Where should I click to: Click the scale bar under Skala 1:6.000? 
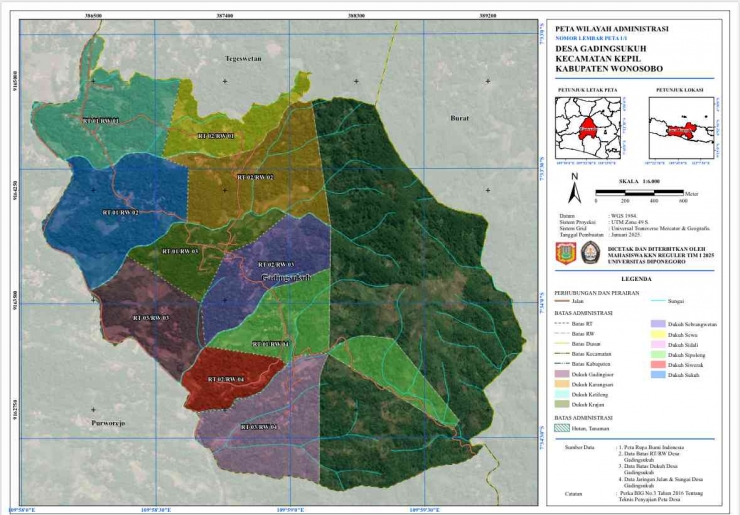point(638,192)
